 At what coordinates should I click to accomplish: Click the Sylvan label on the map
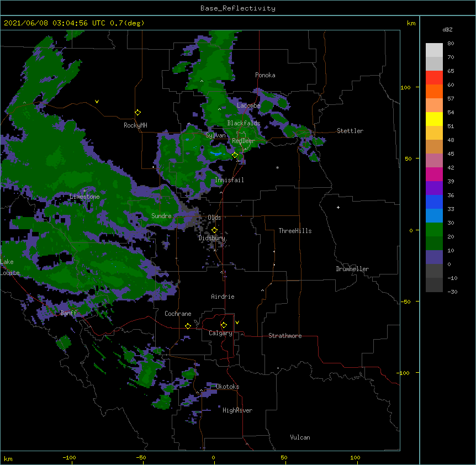click(215, 135)
